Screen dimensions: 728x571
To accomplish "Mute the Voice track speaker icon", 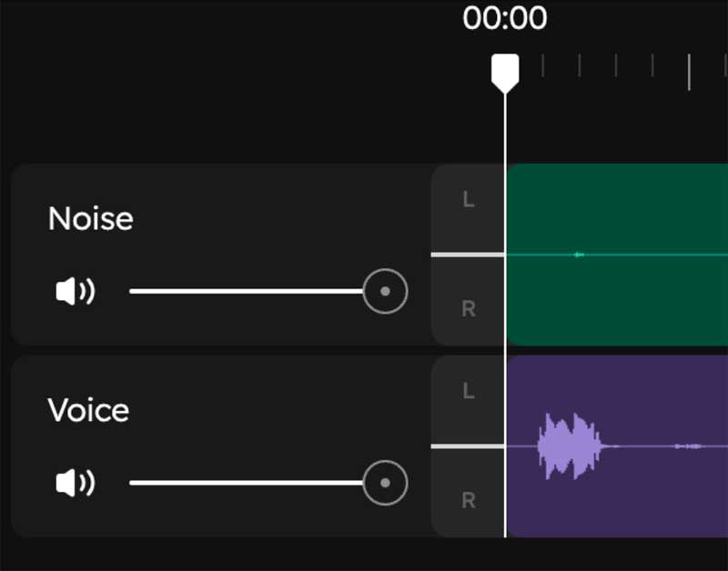I will tap(75, 483).
